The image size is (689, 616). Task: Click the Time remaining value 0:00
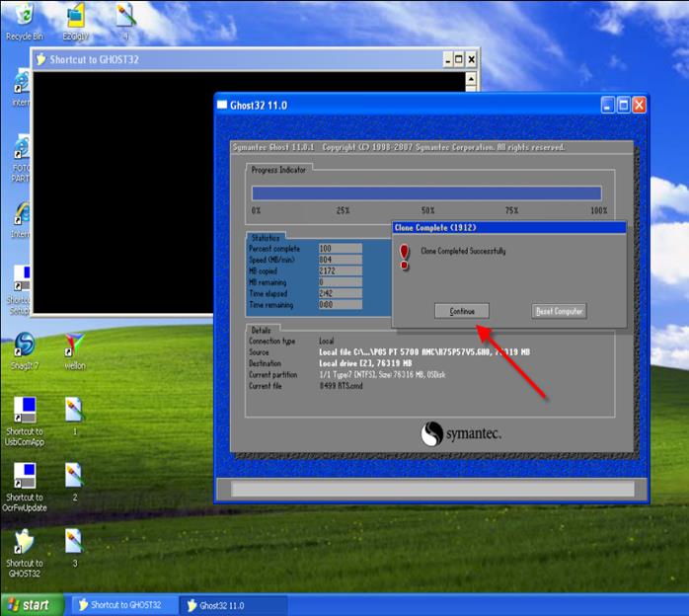coord(341,304)
